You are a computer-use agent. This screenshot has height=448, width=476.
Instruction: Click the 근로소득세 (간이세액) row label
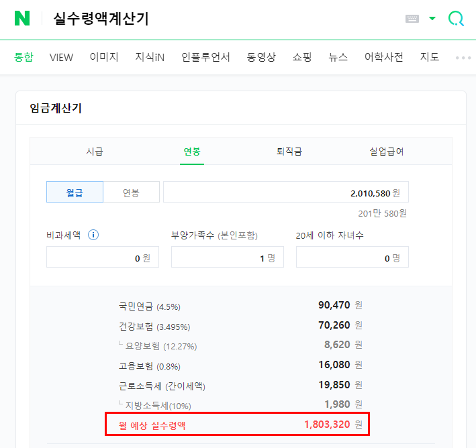[x=162, y=386]
